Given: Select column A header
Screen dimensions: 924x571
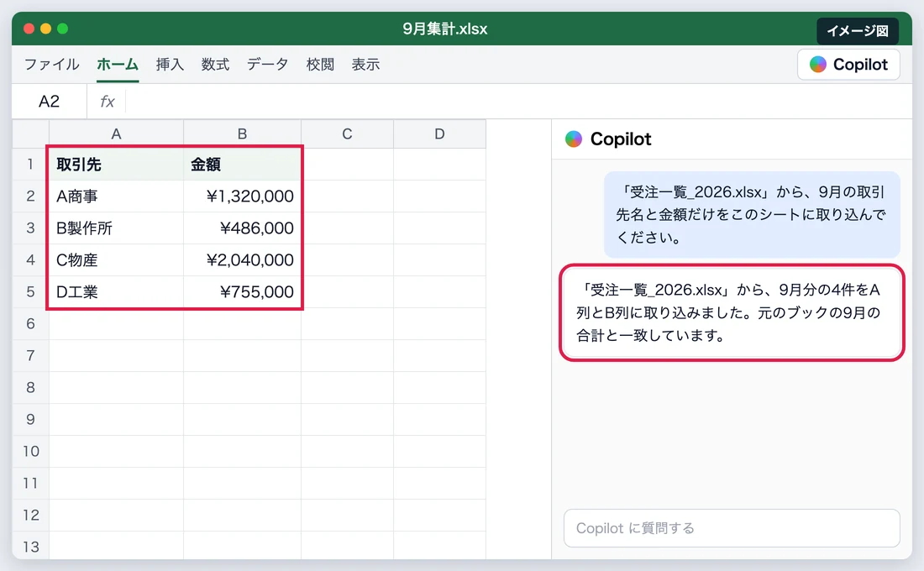Looking at the screenshot, I should point(116,134).
